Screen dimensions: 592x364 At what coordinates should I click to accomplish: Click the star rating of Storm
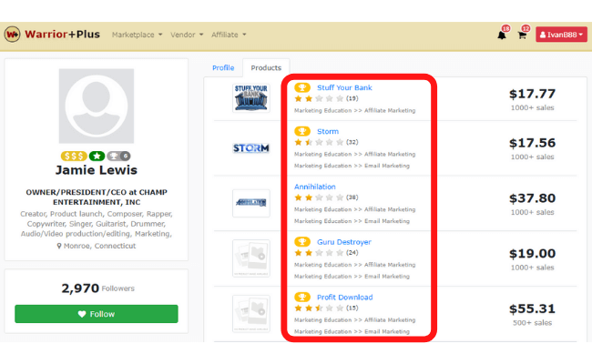(x=319, y=143)
